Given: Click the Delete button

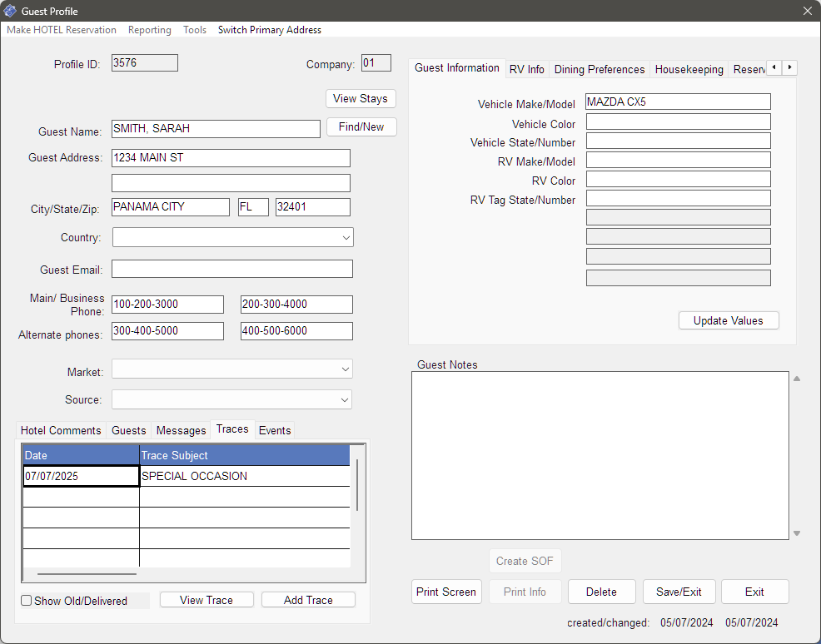Looking at the screenshot, I should point(602,592).
